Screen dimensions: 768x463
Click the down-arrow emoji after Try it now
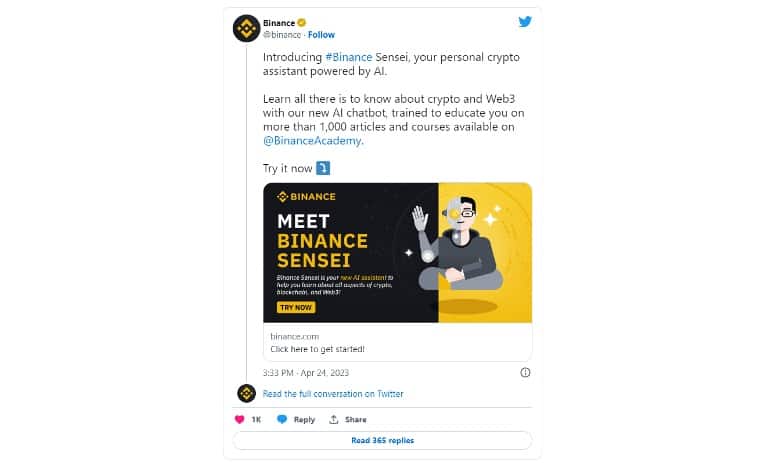[x=323, y=168]
